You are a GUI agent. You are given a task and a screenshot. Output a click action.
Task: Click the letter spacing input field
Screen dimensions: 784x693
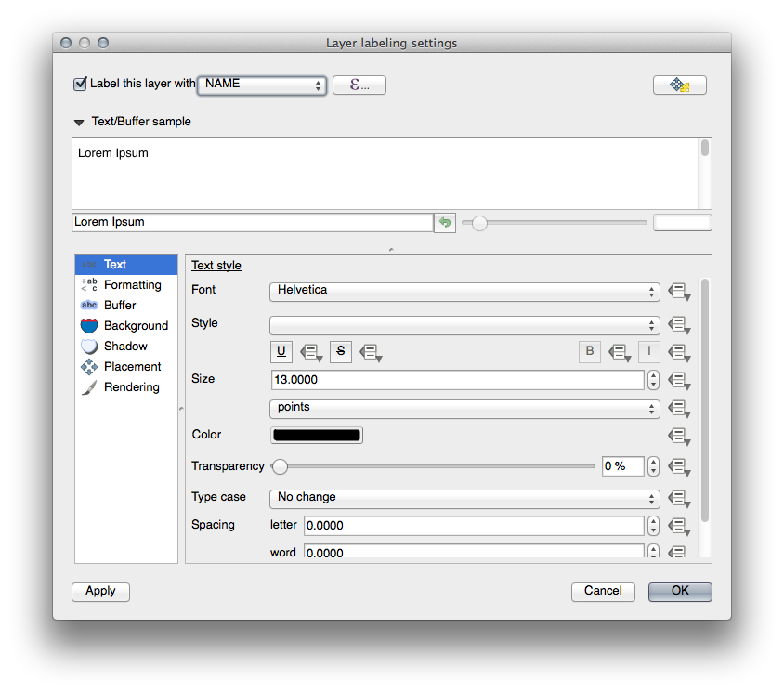tap(473, 526)
